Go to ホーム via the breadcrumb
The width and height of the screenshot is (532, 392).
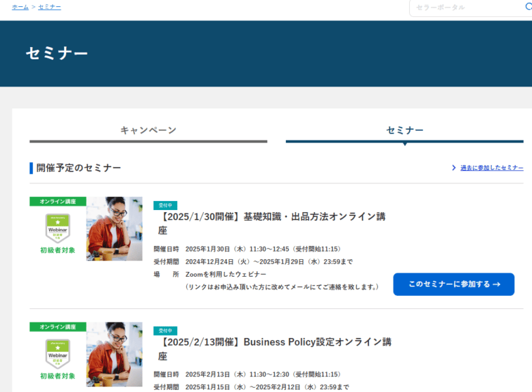[20, 7]
